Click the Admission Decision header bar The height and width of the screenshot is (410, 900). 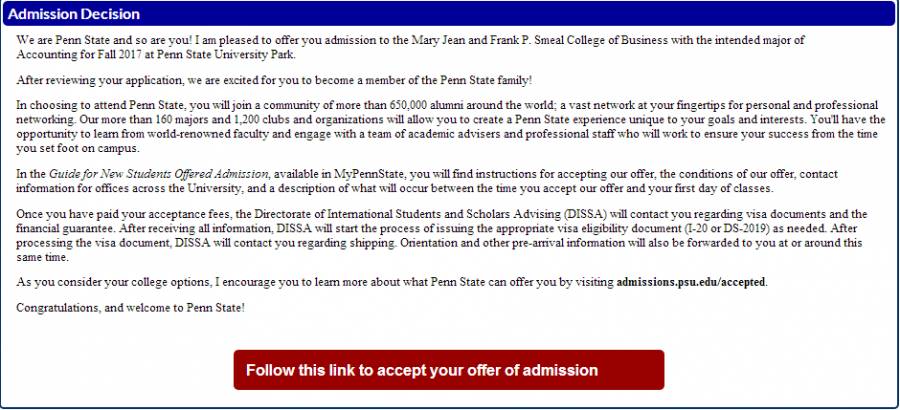click(449, 15)
